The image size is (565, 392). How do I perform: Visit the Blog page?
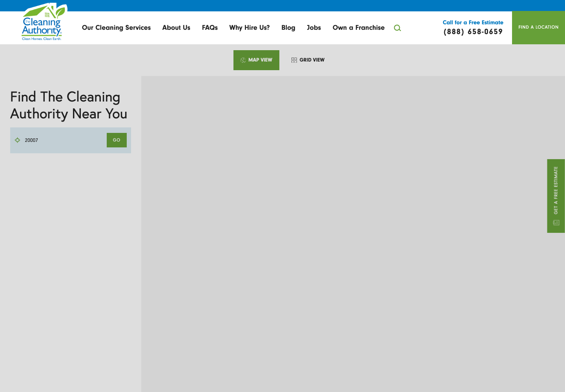coord(288,27)
